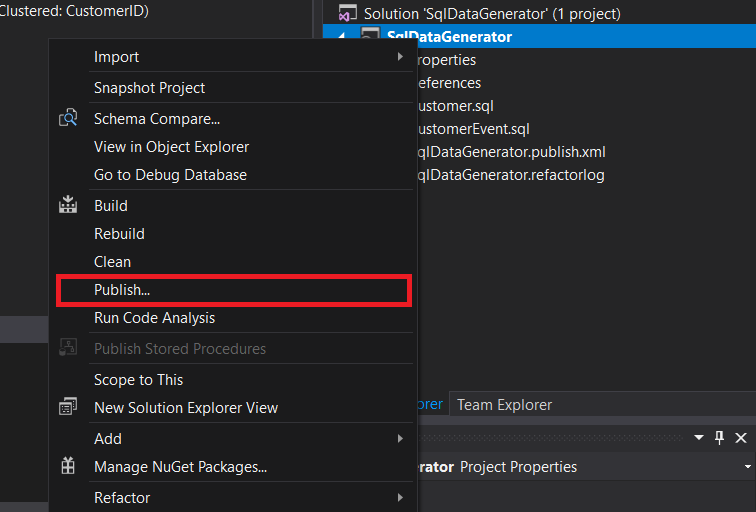The width and height of the screenshot is (756, 512).
Task: Select Go to Debug Database
Action: point(234,175)
